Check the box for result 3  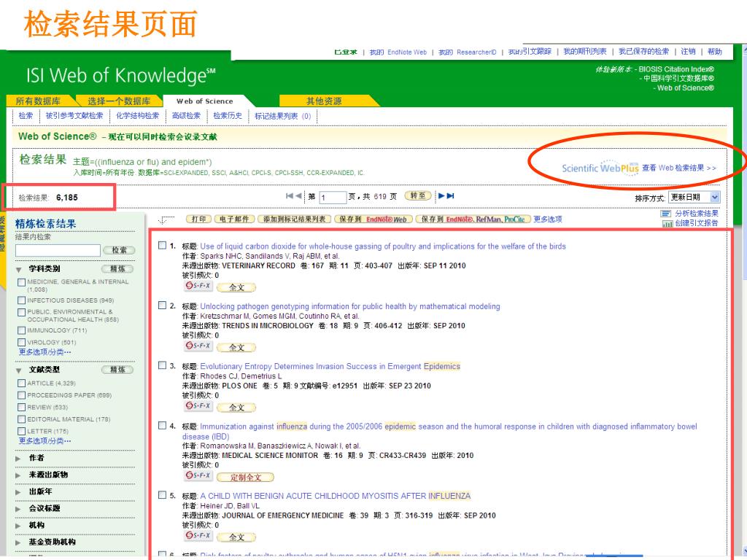[163, 365]
